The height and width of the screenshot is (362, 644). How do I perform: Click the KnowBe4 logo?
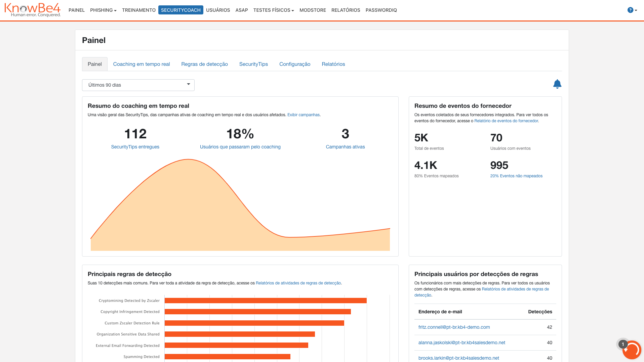tap(32, 10)
